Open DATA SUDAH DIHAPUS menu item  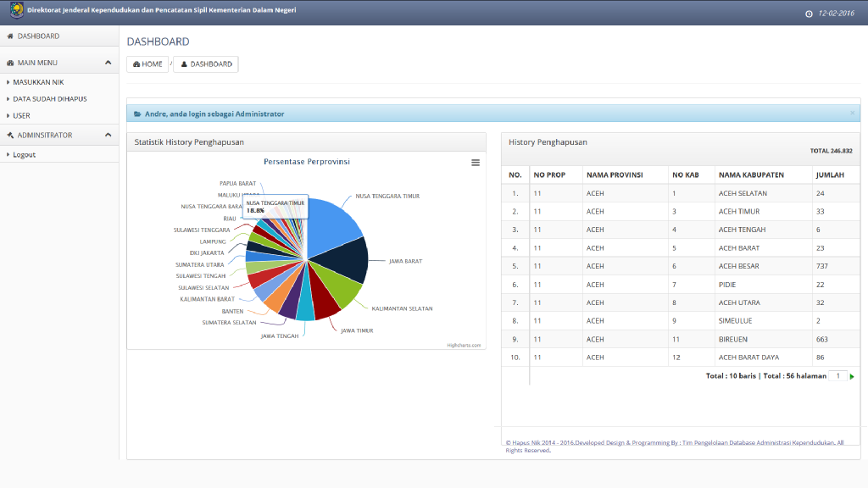point(49,99)
